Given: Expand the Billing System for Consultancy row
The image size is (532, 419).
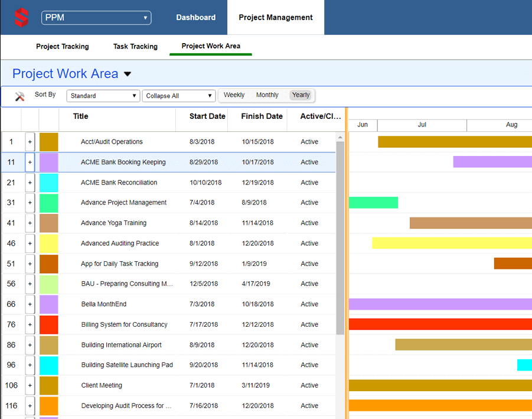Looking at the screenshot, I should point(30,324).
